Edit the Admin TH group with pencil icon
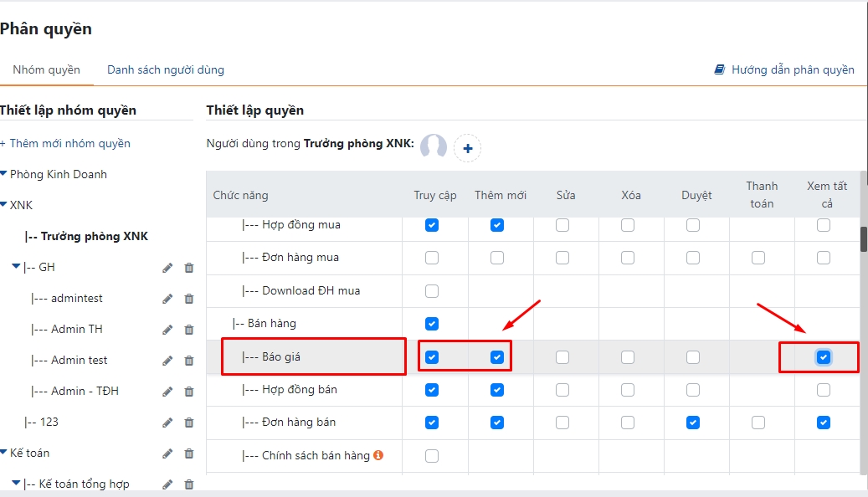 point(167,330)
